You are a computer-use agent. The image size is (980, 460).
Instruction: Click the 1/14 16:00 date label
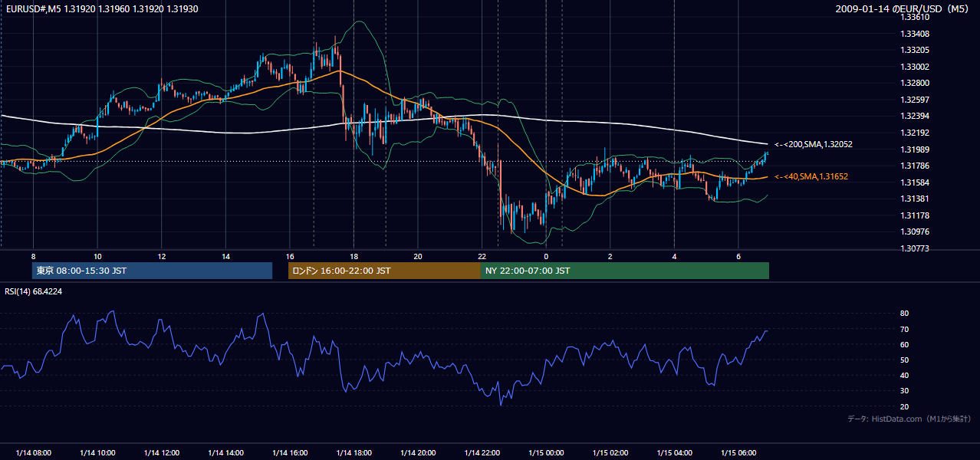290,452
